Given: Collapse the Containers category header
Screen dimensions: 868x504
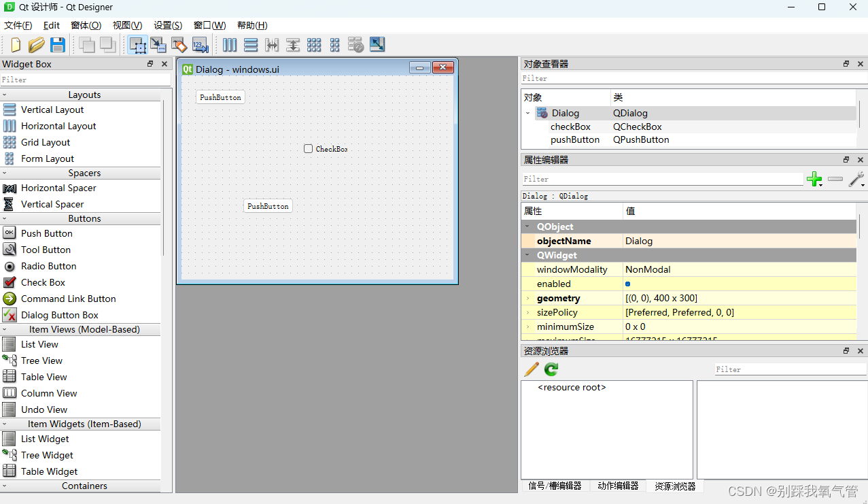Looking at the screenshot, I should pos(4,486).
